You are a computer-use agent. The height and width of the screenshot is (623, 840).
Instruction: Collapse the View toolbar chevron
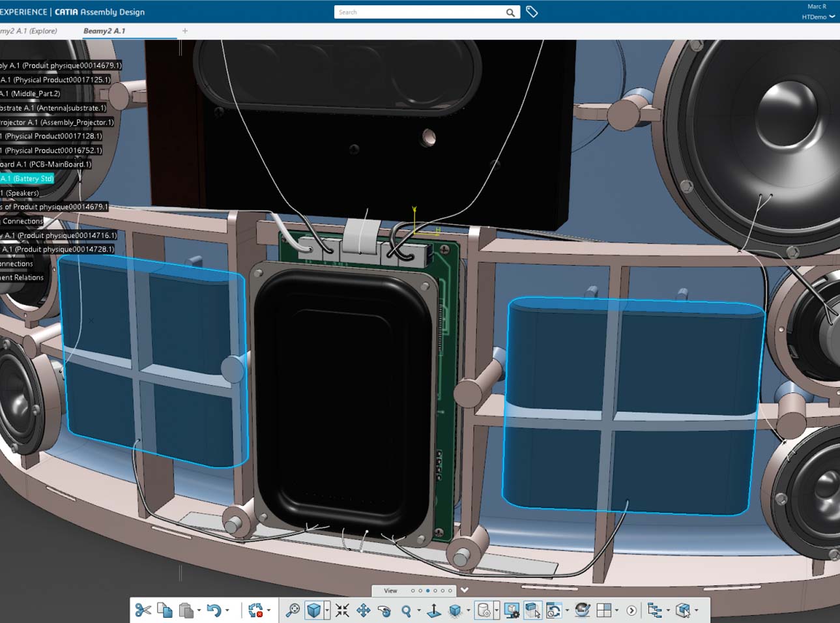[464, 590]
